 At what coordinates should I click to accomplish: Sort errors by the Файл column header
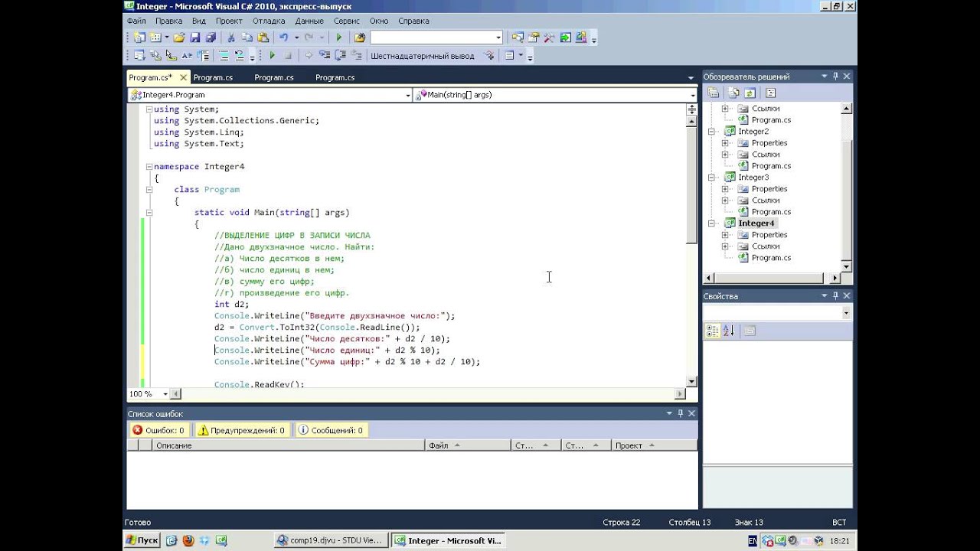[468, 445]
